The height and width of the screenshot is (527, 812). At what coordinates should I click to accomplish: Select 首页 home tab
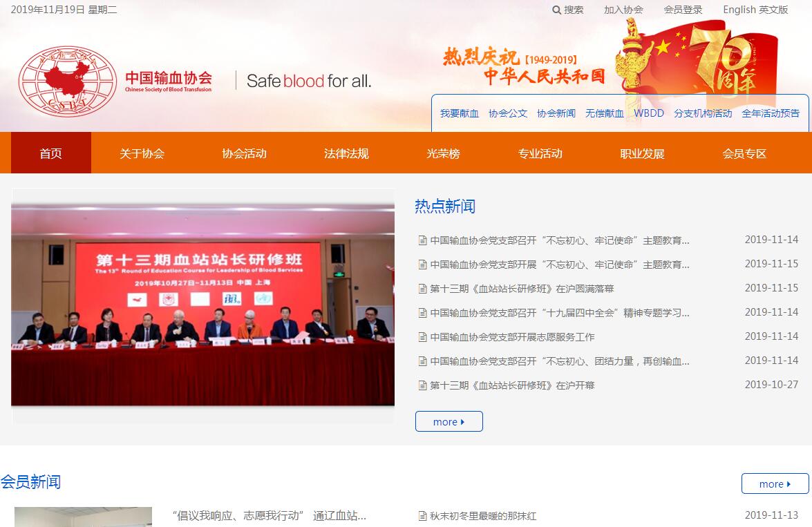(x=50, y=153)
